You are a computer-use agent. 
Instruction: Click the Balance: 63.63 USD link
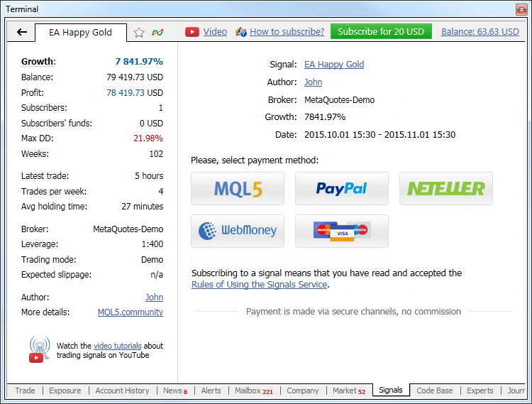[480, 31]
